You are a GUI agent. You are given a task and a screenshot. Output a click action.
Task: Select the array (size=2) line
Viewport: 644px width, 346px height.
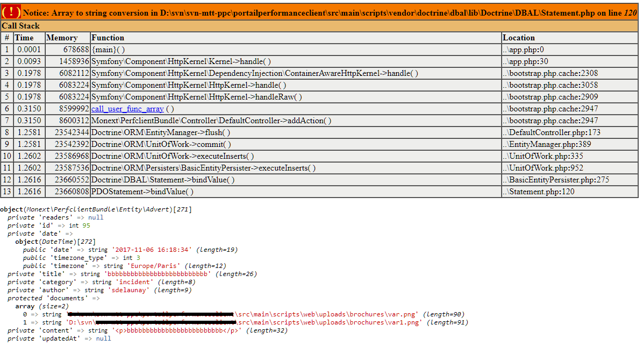click(x=42, y=306)
